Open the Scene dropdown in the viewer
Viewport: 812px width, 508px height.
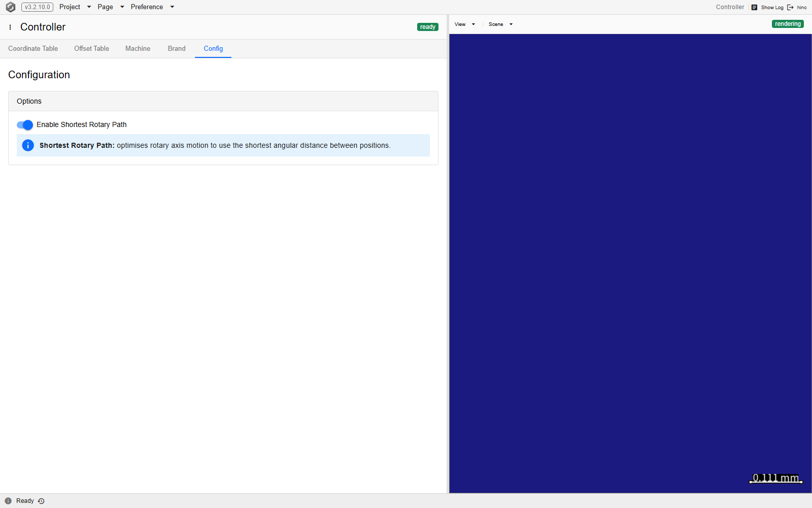(x=500, y=24)
